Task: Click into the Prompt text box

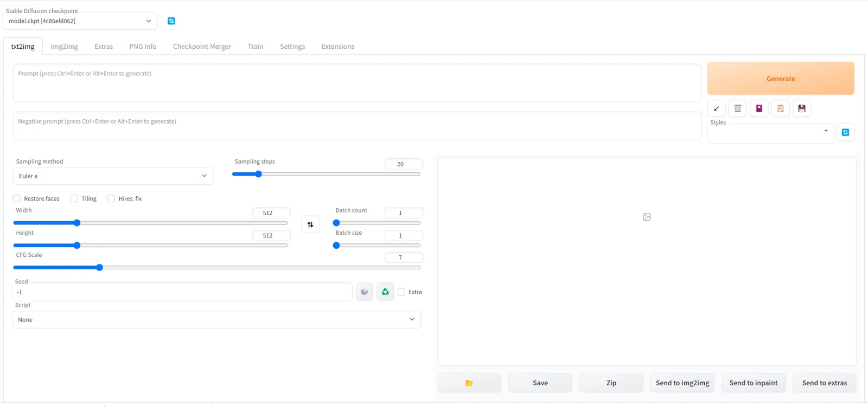Action: point(357,83)
